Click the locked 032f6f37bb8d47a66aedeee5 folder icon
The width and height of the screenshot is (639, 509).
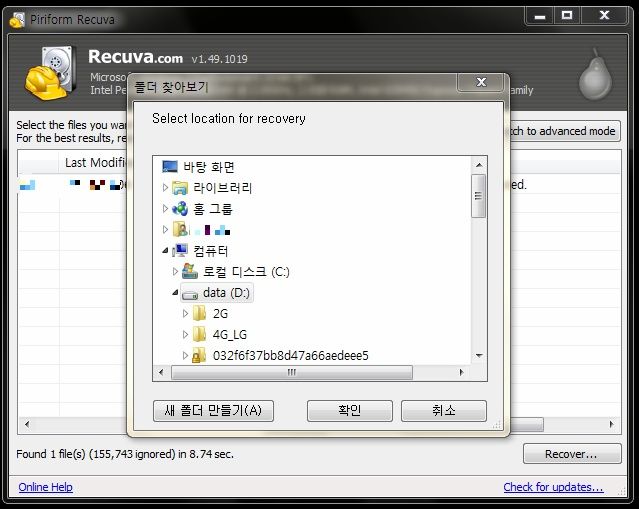coord(198,355)
